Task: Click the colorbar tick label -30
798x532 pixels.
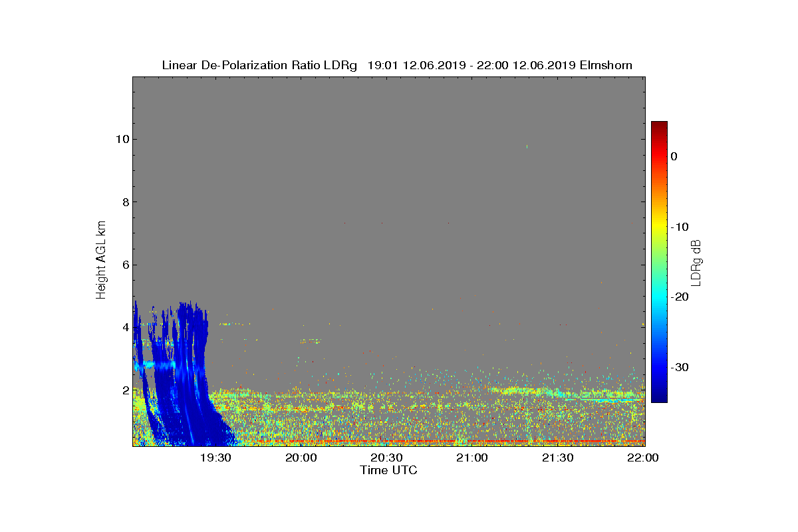Action: click(679, 368)
